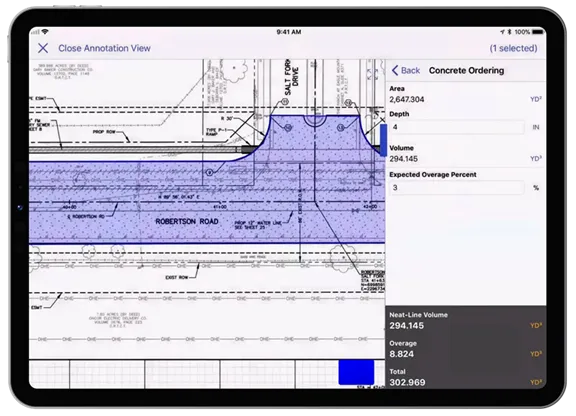The image size is (576, 416).
Task: Tap the (1 selected) indicator
Action: click(x=513, y=48)
